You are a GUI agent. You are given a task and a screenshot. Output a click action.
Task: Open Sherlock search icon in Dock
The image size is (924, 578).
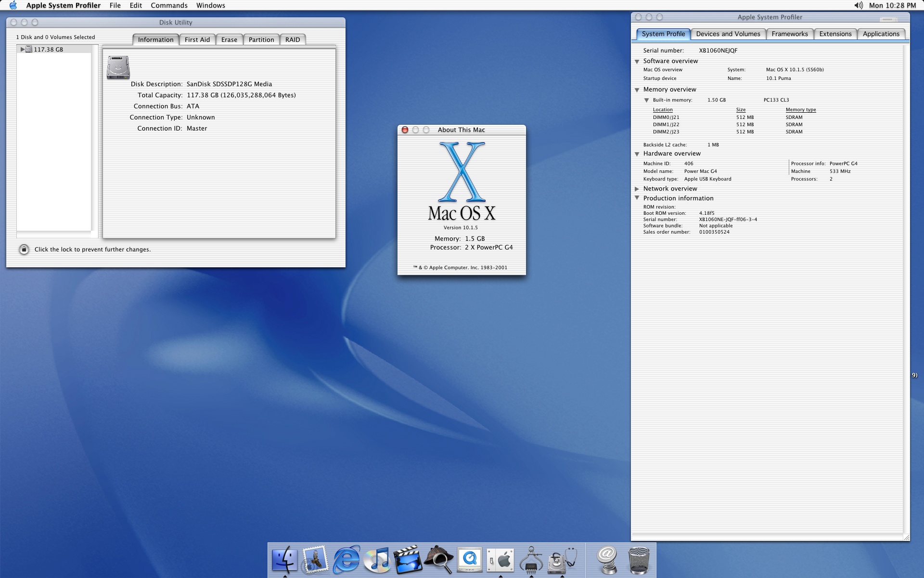click(438, 560)
